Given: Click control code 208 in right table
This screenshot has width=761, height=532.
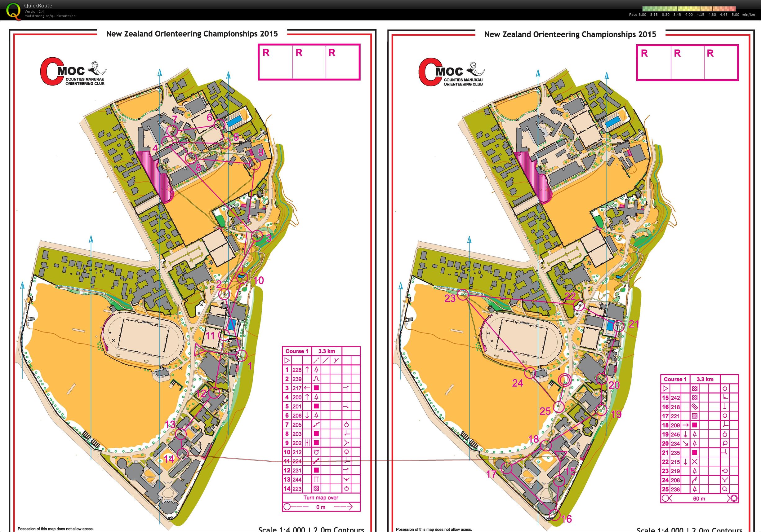Looking at the screenshot, I should [x=675, y=480].
